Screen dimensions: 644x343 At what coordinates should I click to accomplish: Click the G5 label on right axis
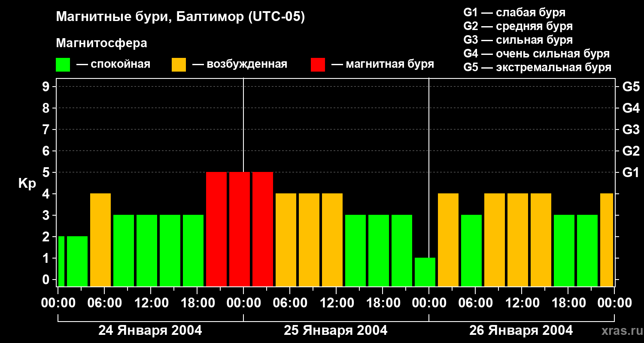pyautogui.click(x=630, y=87)
